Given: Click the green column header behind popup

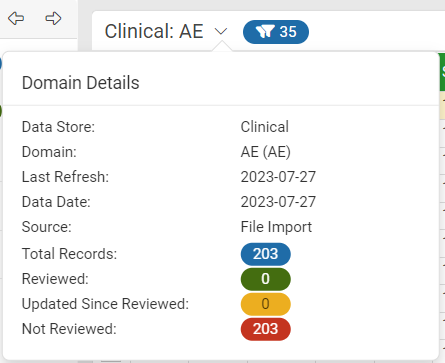Looking at the screenshot, I should tap(442, 72).
